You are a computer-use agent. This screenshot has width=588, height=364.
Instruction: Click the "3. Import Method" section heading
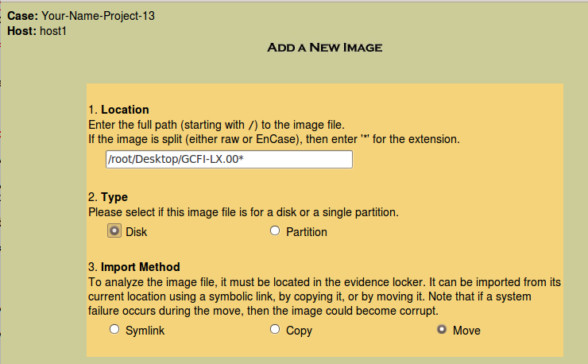tap(134, 267)
